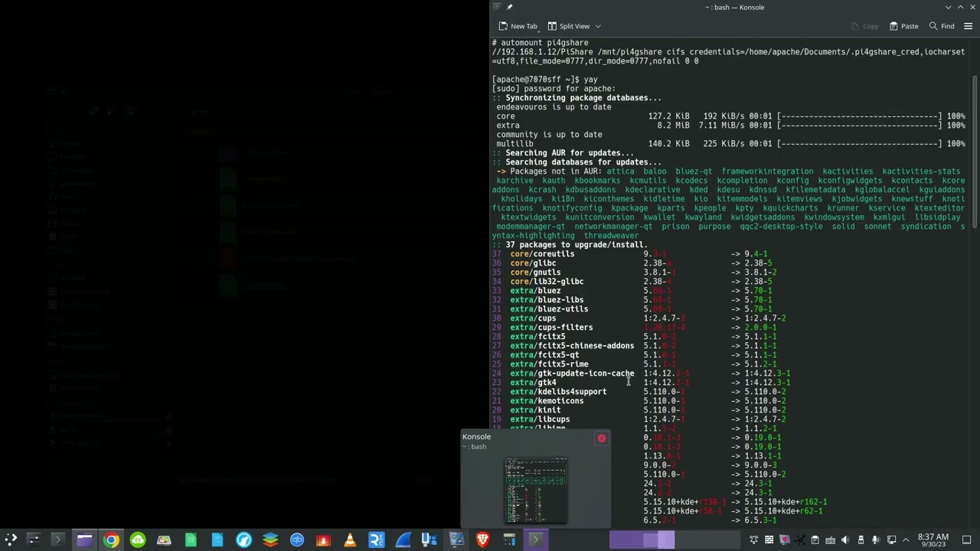Click the microphone tray icon

pos(876,540)
